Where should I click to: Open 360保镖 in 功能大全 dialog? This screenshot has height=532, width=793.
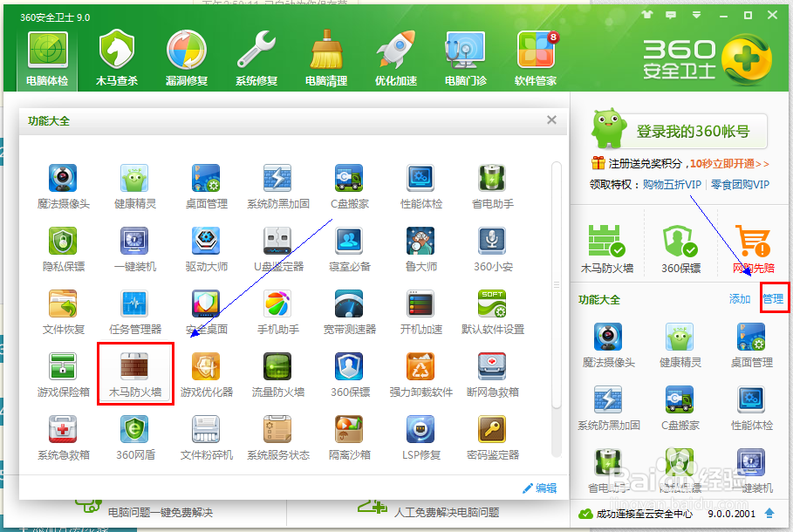tap(350, 375)
